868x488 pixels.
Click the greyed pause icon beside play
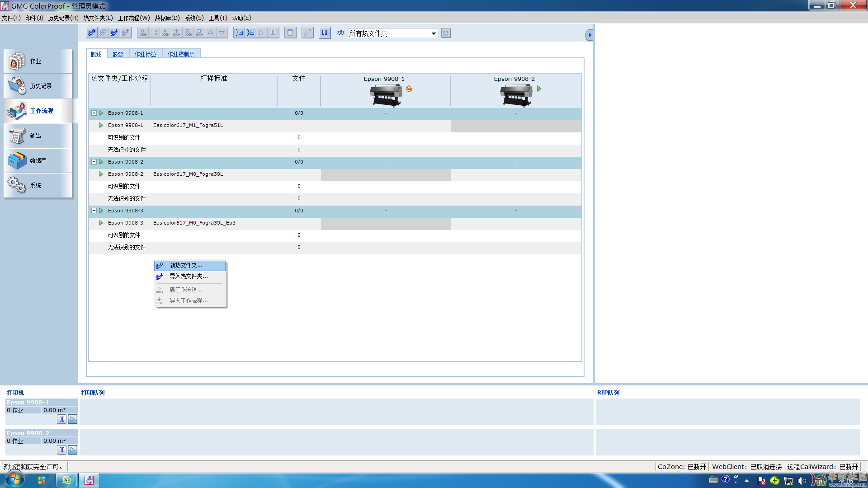(273, 33)
